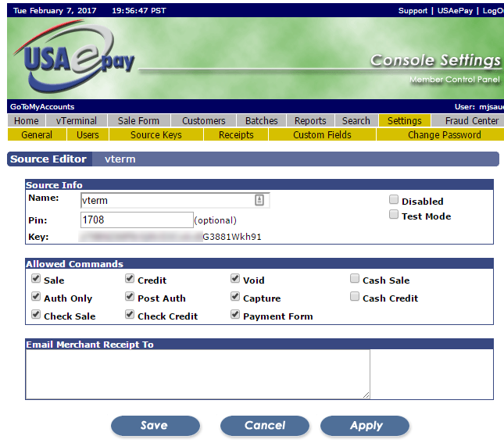Uncheck the Check Credit checkbox
The image size is (504, 443).
[130, 314]
